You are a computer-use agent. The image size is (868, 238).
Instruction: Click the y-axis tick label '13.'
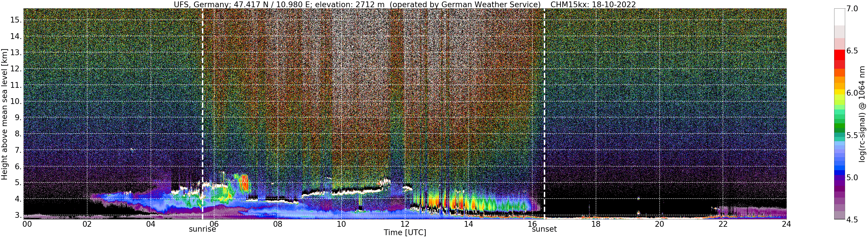click(16, 53)
